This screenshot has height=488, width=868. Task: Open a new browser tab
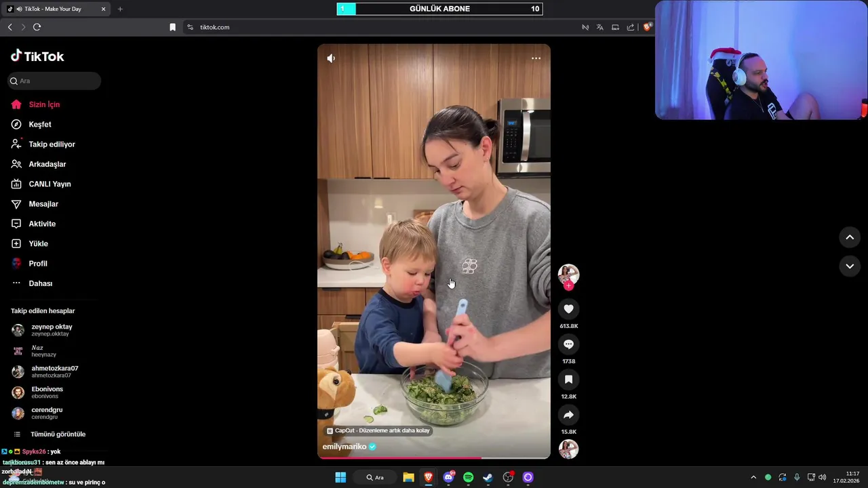[120, 9]
